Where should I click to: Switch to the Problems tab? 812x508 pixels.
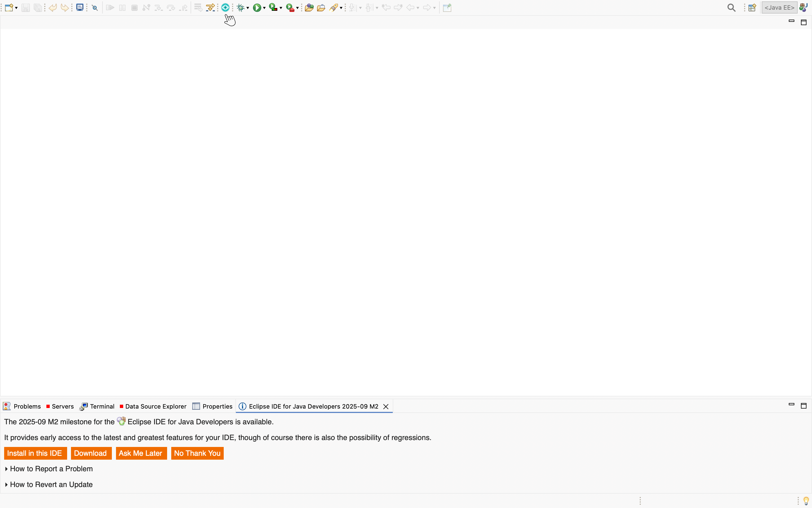click(22, 406)
